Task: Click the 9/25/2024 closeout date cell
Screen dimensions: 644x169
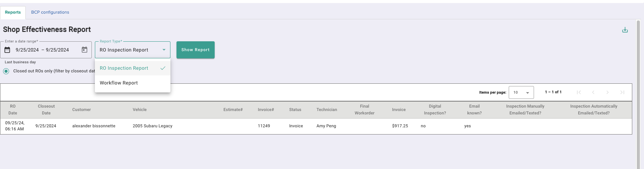Action: (x=46, y=126)
